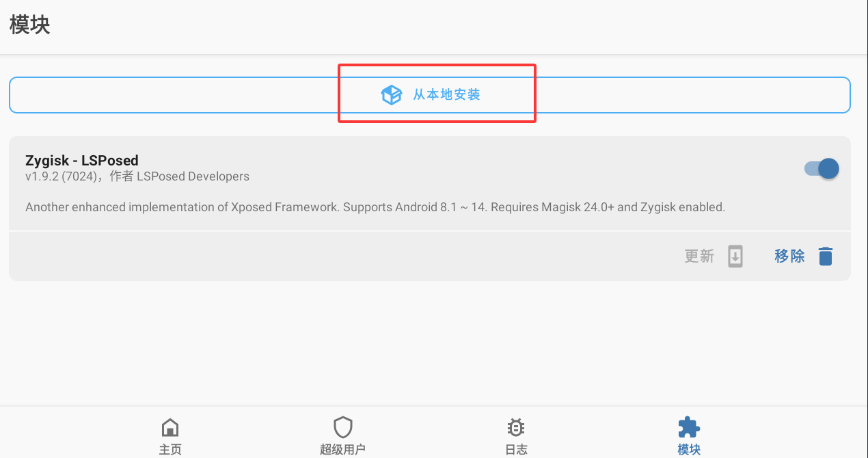Disable the Zygisk - LSPosed module switch
The height and width of the screenshot is (458, 868).
click(x=822, y=169)
